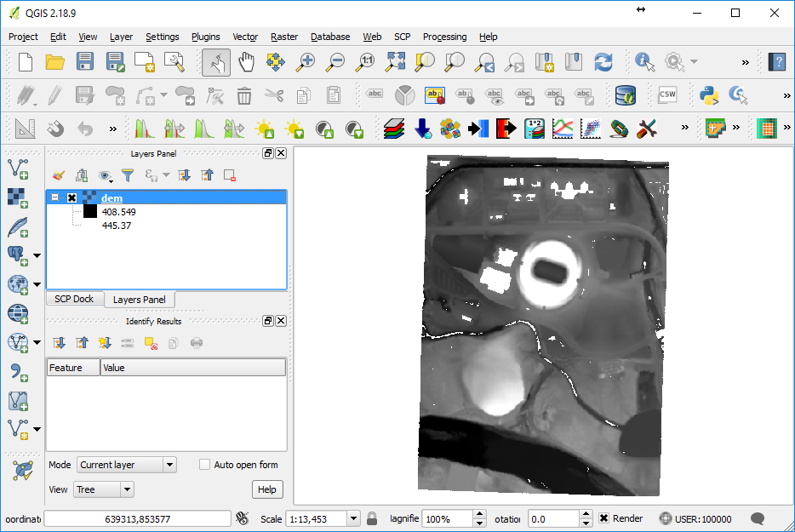Zoom to full extent of the map
Screen dimensions: 795x532
394,61
